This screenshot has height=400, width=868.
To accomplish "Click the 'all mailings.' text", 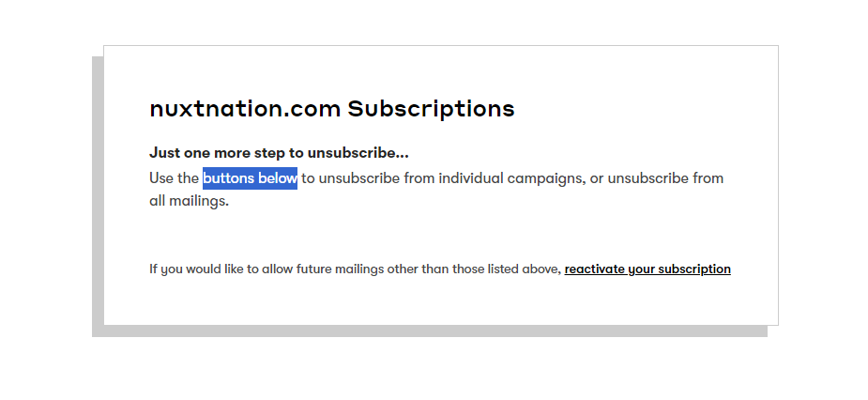I will (x=189, y=201).
